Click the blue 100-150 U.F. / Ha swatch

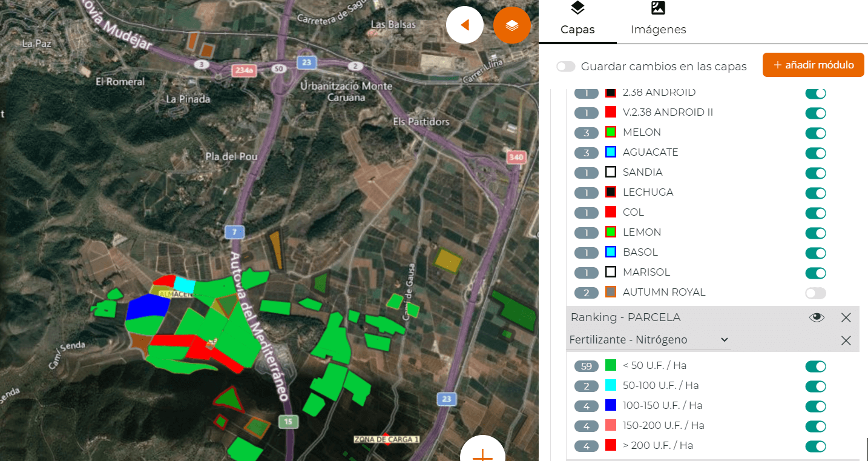click(611, 405)
